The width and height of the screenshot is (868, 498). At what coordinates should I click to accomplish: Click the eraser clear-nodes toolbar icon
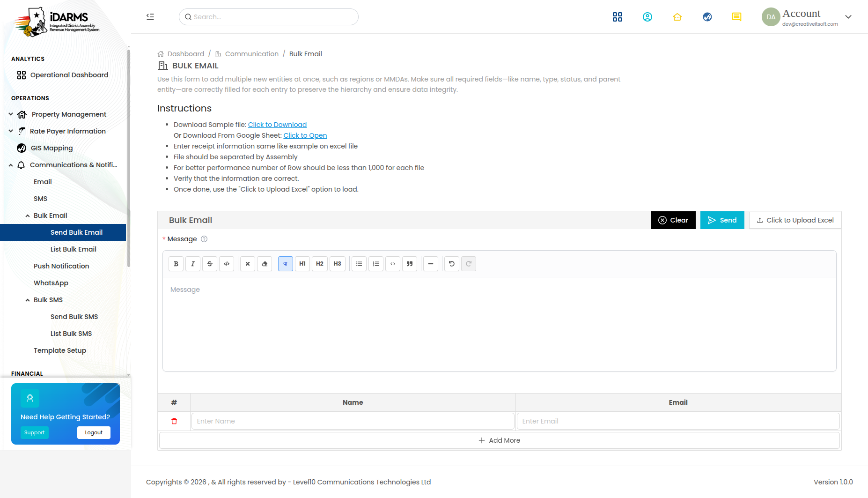coord(265,264)
